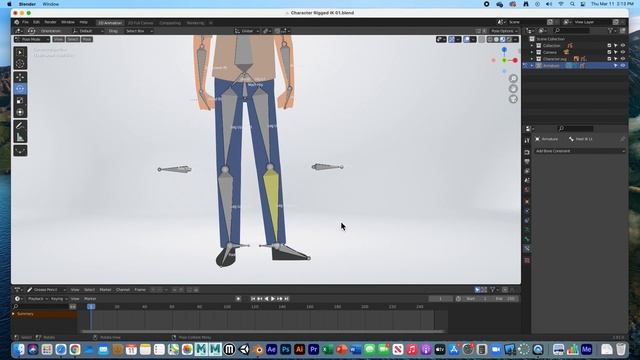The width and height of the screenshot is (640, 360).
Task: Toggle exclude checkbox for Collection row
Action: tap(609, 46)
